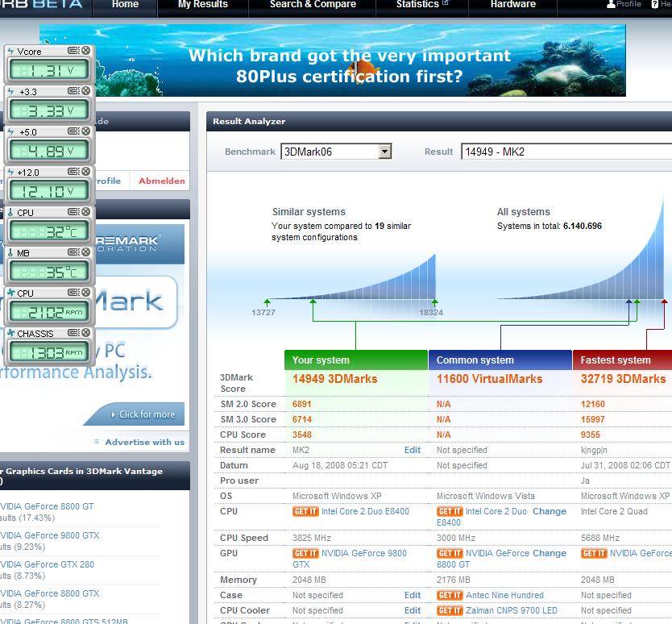Click the 32719 3DMarks fastest score

click(x=623, y=379)
